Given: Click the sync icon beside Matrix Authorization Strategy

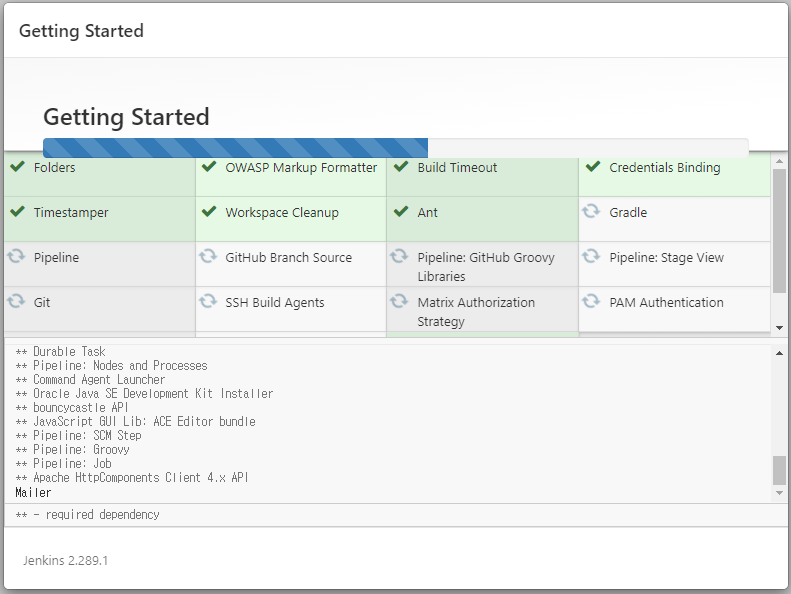Looking at the screenshot, I should pyautogui.click(x=399, y=301).
